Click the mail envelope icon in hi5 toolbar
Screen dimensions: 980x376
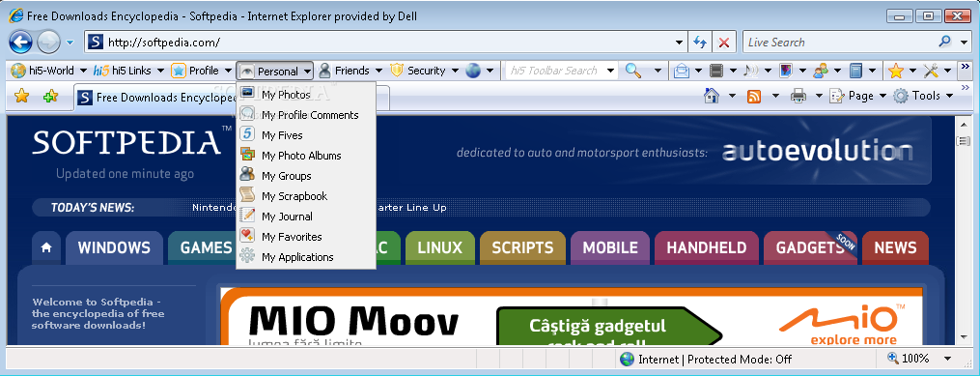pos(682,71)
